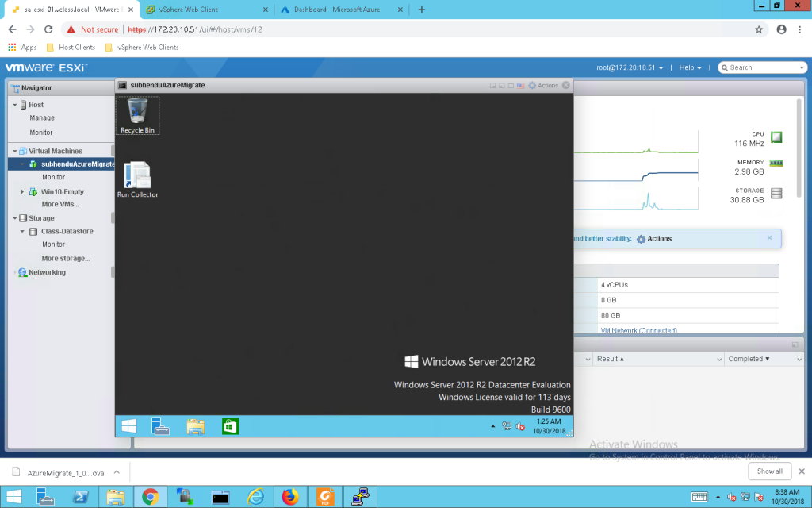Open AzureMigrate ova download options arrow
Screen dimensions: 812x508
coord(117,472)
